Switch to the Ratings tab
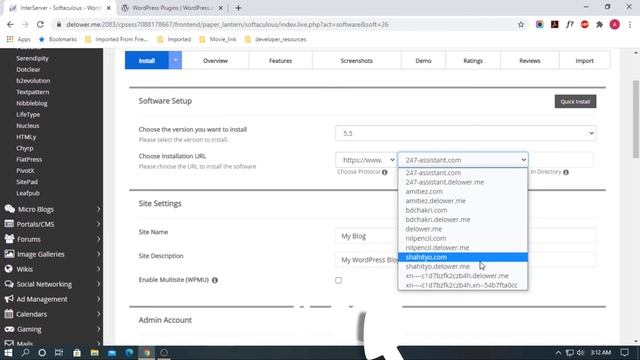The width and height of the screenshot is (640, 360). [473, 60]
